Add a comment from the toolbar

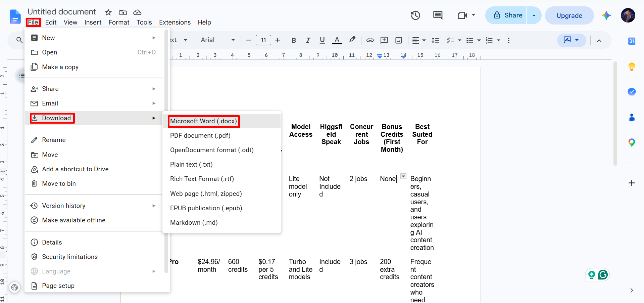pos(384,40)
